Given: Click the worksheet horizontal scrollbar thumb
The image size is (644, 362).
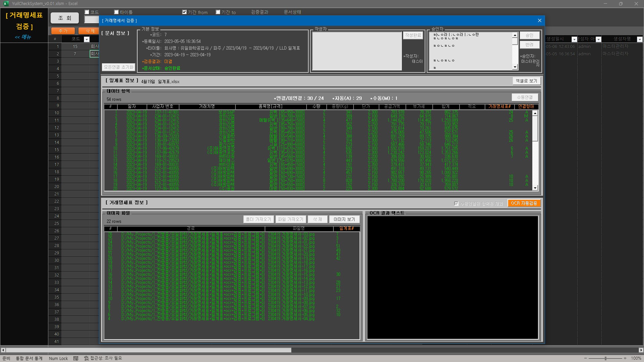Looking at the screenshot, I should tap(148, 350).
